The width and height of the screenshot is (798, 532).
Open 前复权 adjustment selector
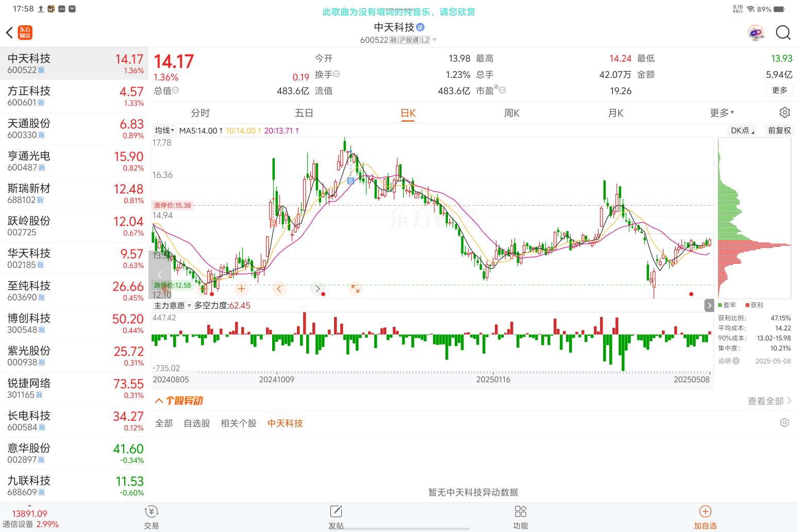[x=779, y=130]
